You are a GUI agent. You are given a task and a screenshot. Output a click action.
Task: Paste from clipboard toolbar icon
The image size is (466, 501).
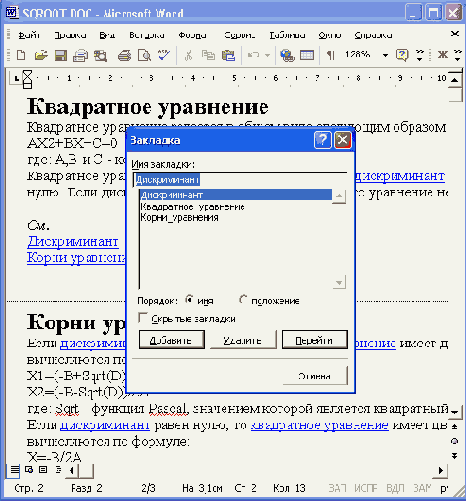[x=229, y=55]
